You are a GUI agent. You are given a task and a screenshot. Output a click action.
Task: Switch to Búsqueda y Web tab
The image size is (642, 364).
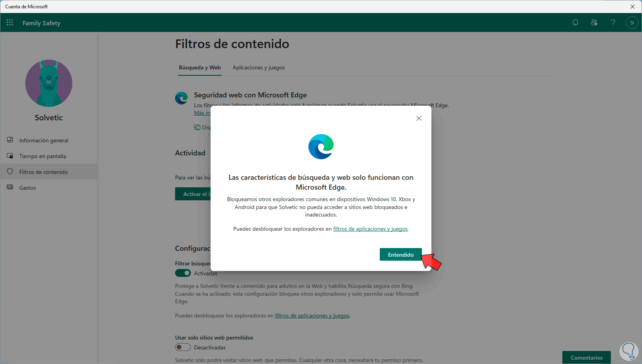click(200, 67)
